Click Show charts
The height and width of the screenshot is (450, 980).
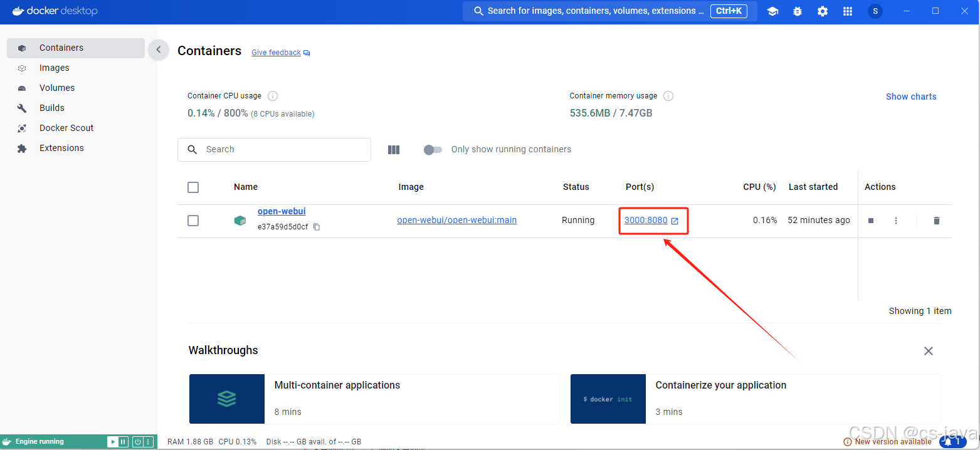(x=911, y=97)
